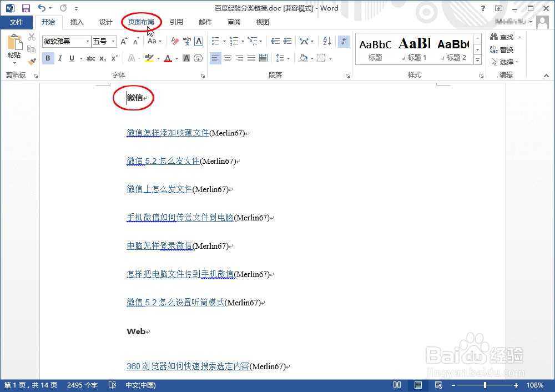
Task: Switch to Print Layout view
Action: click(418, 385)
